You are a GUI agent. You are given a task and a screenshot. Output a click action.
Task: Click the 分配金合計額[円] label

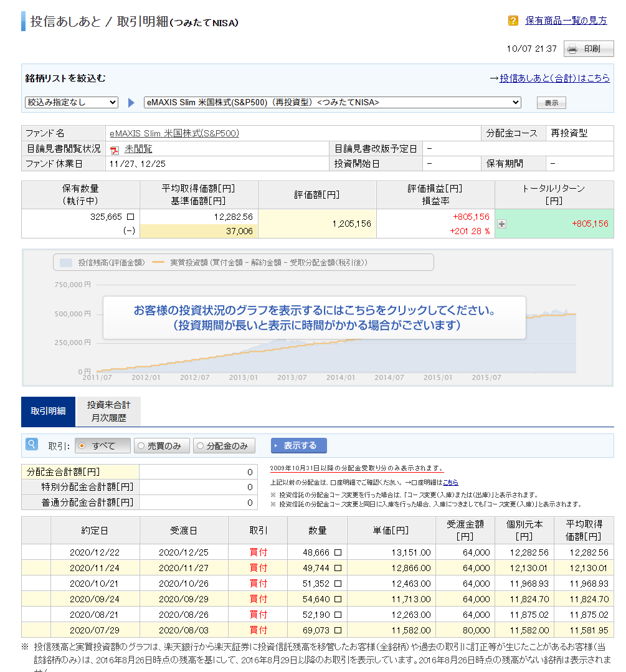[63, 472]
